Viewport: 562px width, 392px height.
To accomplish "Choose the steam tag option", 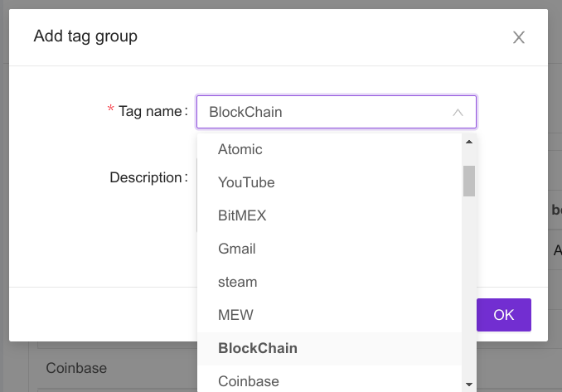I will tap(238, 282).
